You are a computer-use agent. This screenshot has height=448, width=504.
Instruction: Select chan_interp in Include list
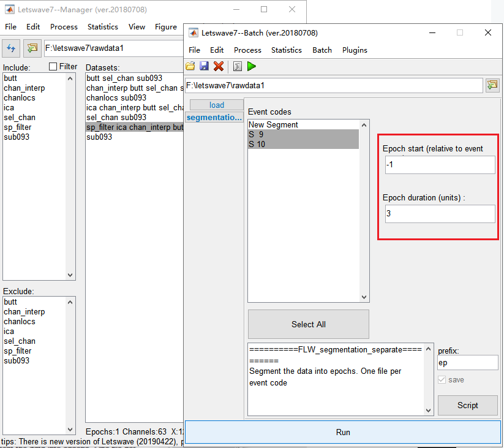coord(34,88)
